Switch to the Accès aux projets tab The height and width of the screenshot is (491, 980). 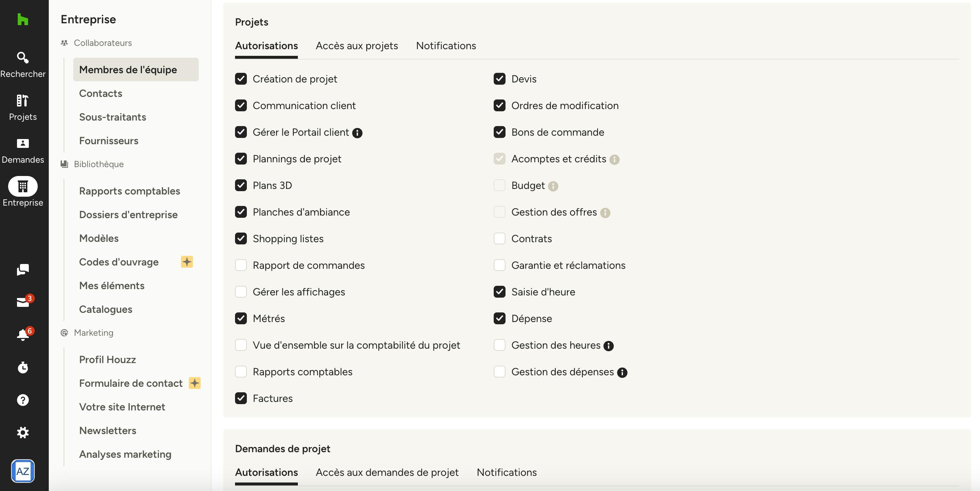(x=357, y=46)
